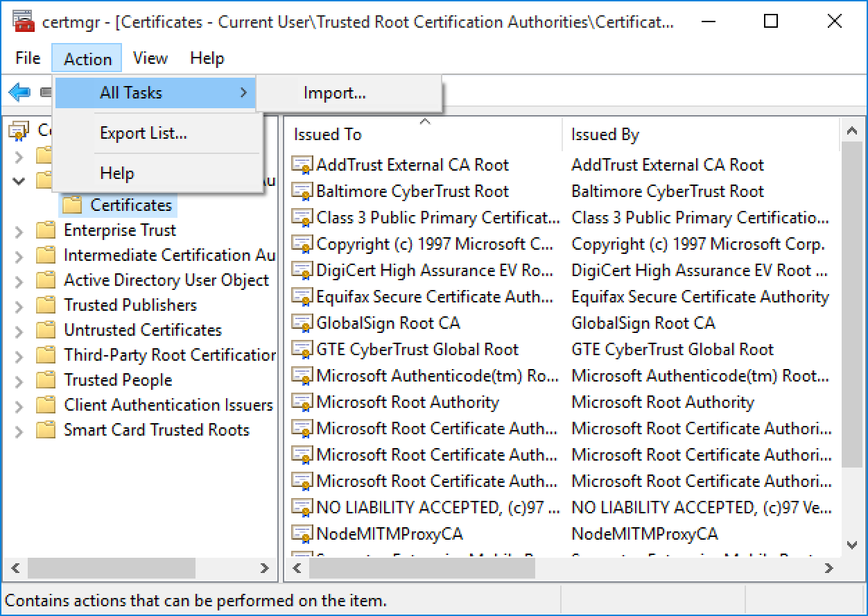The height and width of the screenshot is (616, 868).
Task: Close the open Action menu
Action: [x=87, y=58]
